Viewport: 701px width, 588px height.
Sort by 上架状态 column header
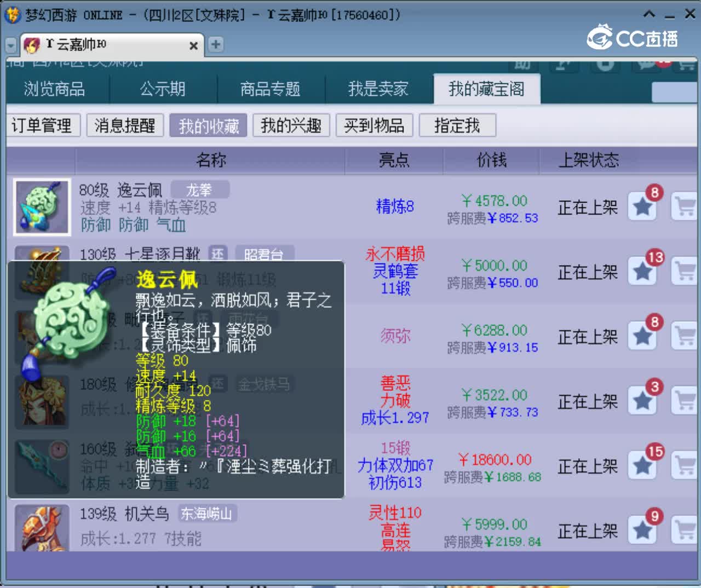(x=589, y=160)
